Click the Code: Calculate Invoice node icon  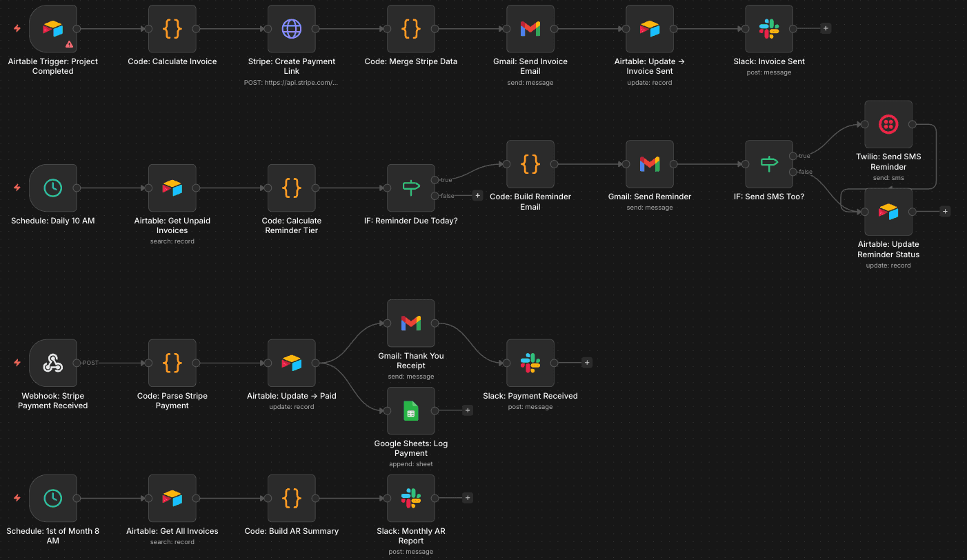[172, 29]
